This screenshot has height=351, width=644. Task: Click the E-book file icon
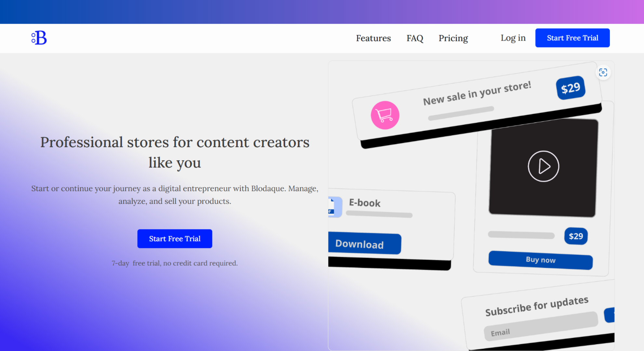tap(335, 207)
